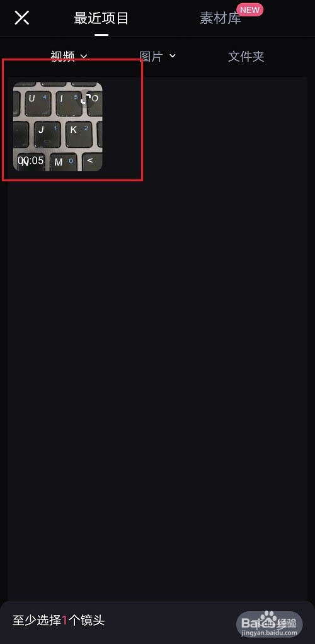The width and height of the screenshot is (315, 644).
Task: Switch to the 最近项目 tab
Action: coord(101,18)
